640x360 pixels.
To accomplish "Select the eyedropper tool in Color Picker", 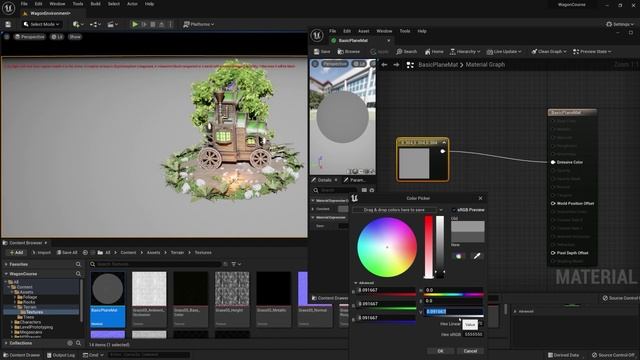I will click(477, 256).
